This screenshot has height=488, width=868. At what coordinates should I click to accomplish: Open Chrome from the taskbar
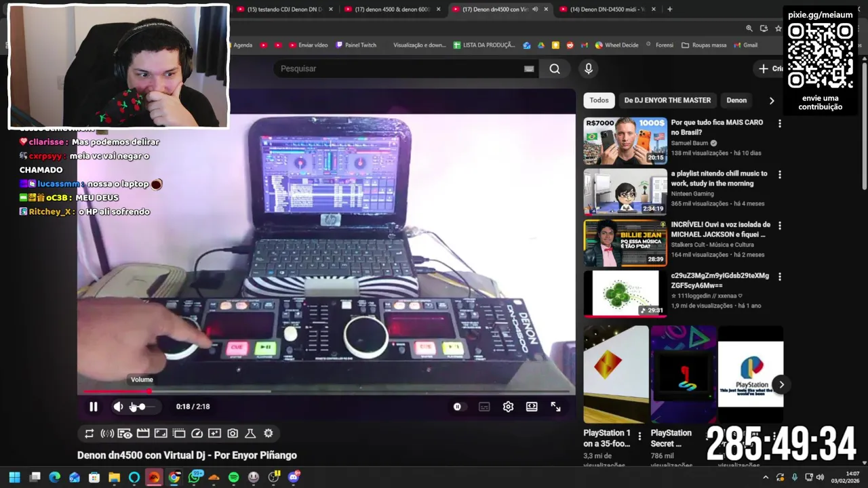(x=174, y=477)
